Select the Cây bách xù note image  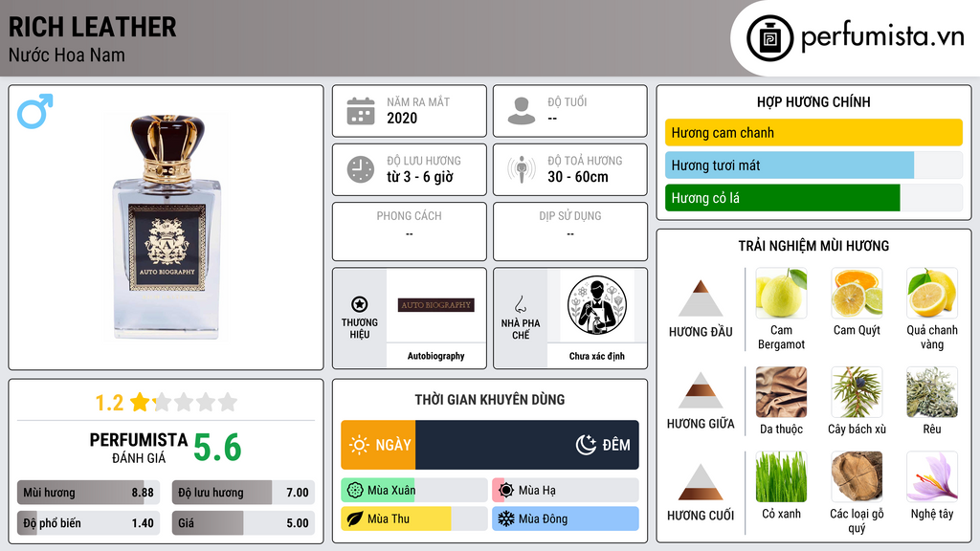(x=857, y=392)
